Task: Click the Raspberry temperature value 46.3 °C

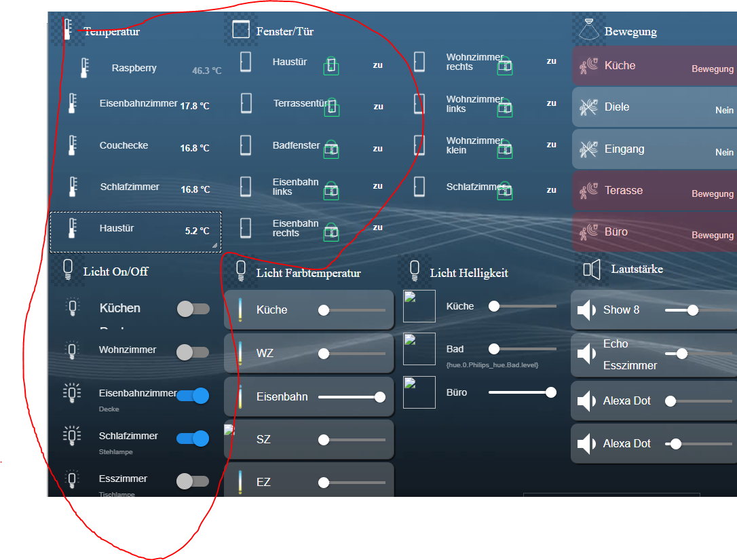Action: point(207,71)
